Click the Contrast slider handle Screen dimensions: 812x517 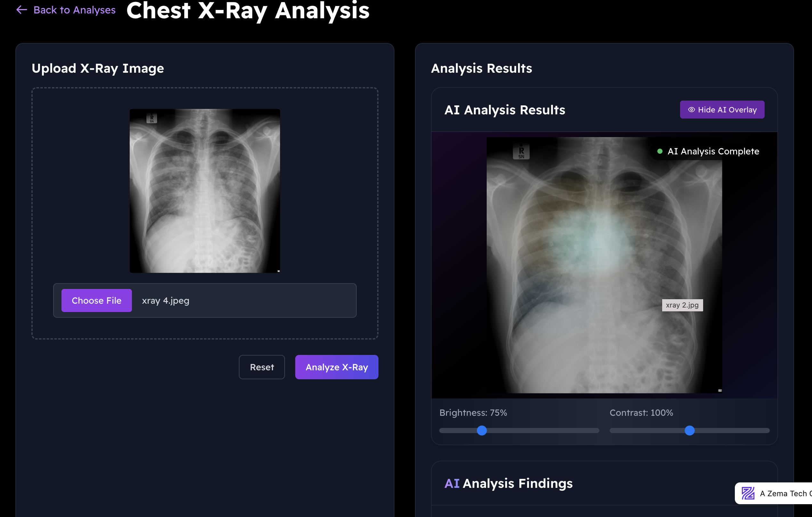click(x=690, y=430)
